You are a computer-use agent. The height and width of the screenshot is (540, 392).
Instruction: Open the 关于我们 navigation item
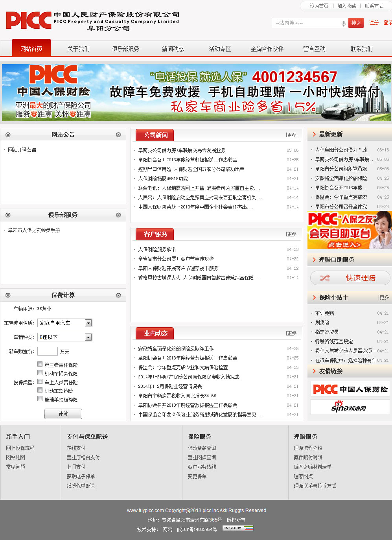point(79,49)
